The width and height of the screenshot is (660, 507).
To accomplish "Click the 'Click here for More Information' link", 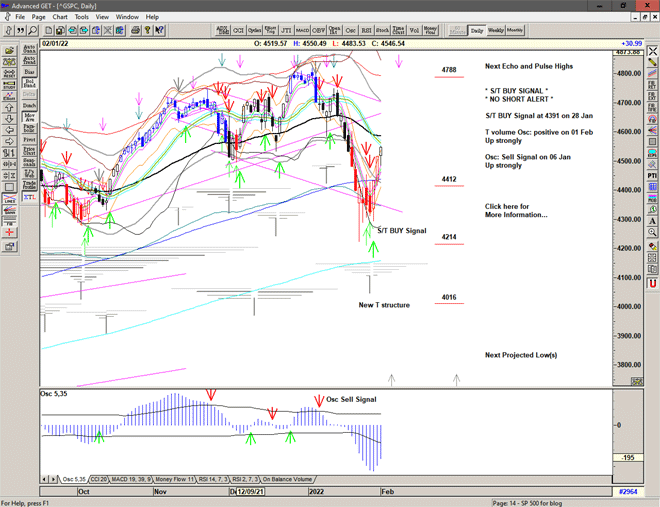I will click(x=516, y=211).
